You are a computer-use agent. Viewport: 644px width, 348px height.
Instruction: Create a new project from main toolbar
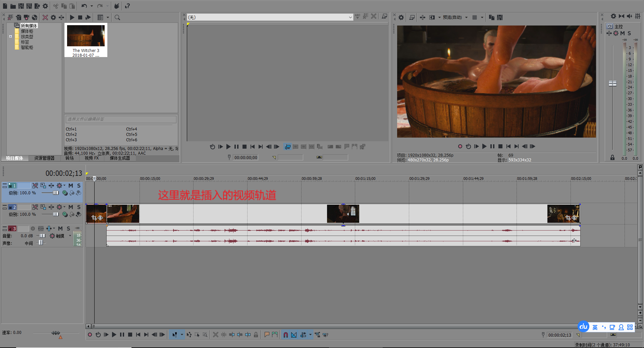pos(5,6)
